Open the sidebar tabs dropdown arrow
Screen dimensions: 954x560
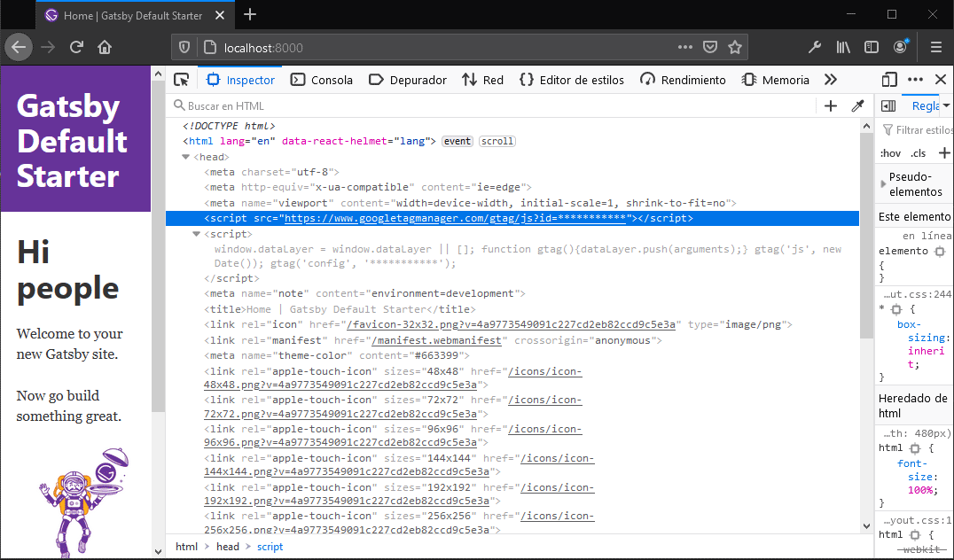947,105
